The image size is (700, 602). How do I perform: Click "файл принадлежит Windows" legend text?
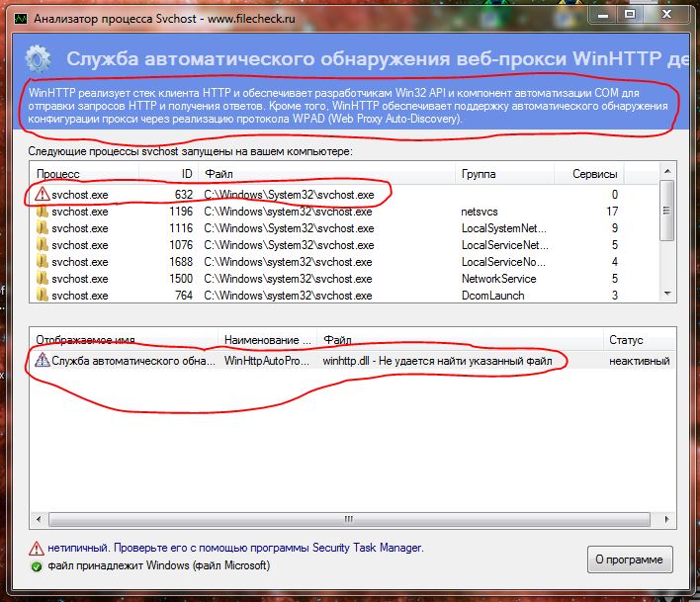(x=159, y=565)
